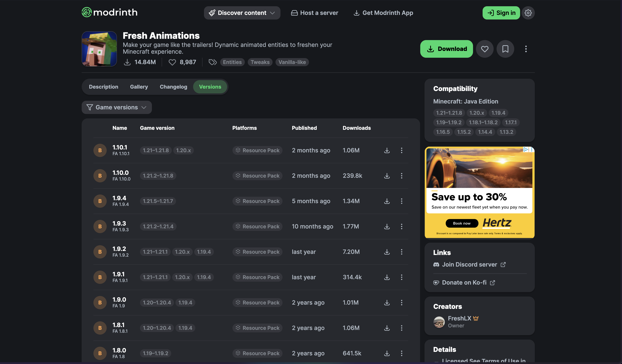The width and height of the screenshot is (622, 364).
Task: Click the Entities tag chip
Action: [232, 62]
